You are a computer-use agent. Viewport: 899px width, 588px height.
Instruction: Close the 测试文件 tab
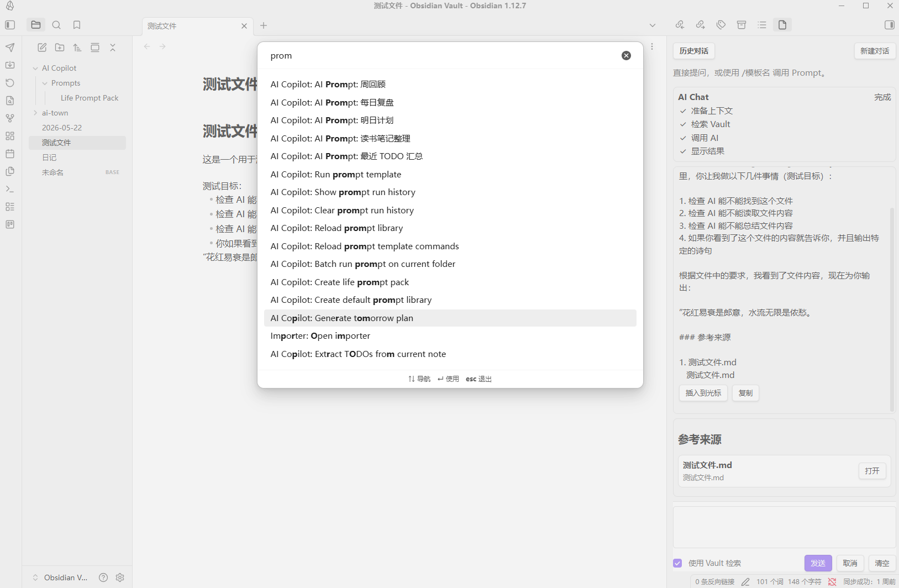coord(244,26)
